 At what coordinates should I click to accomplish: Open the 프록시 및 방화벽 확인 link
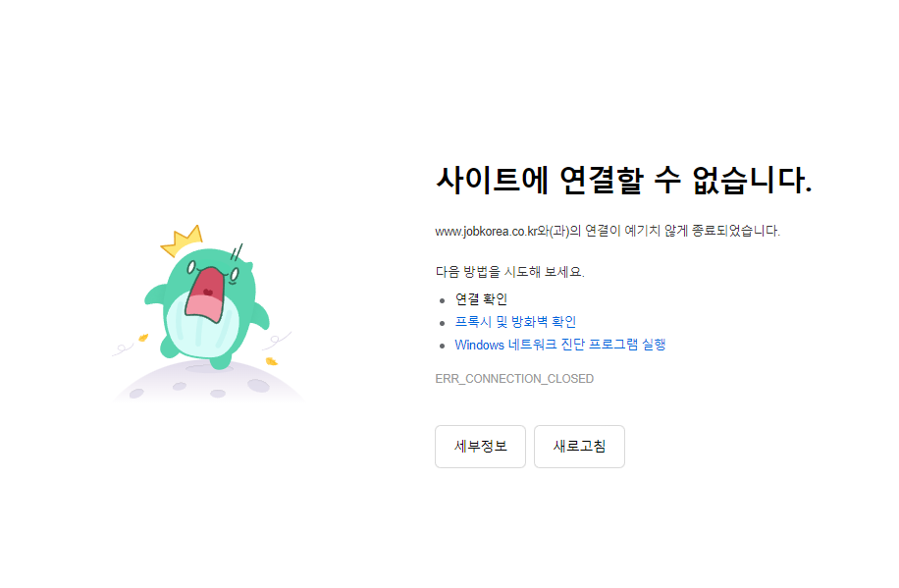coord(515,322)
